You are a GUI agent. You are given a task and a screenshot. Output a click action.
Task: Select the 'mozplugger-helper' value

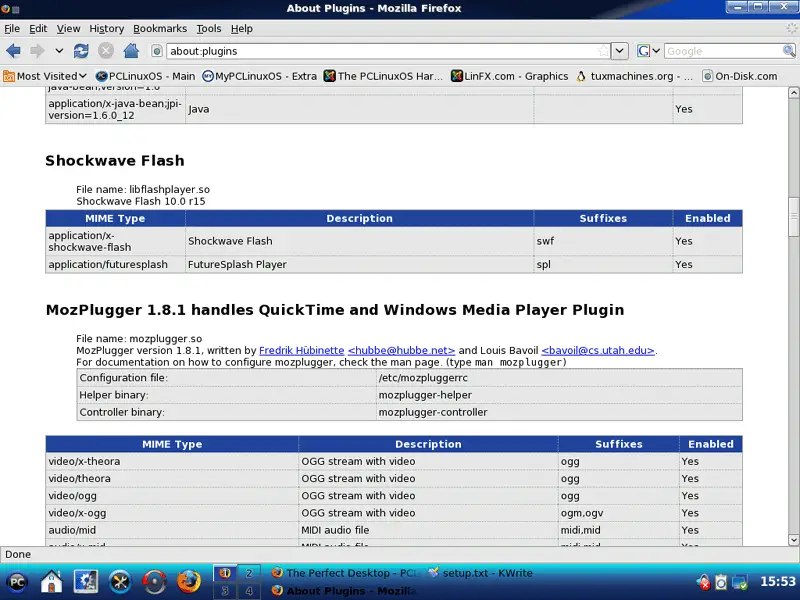pyautogui.click(x=559, y=395)
